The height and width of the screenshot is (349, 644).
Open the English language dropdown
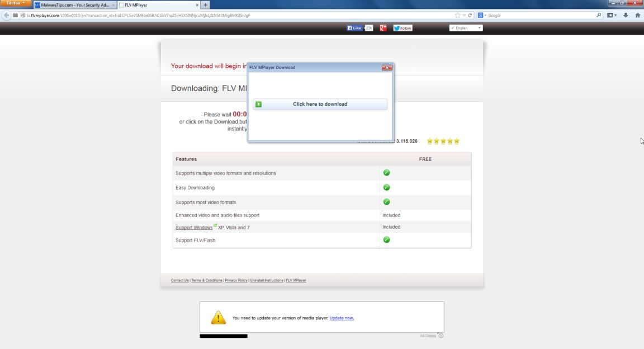(466, 28)
